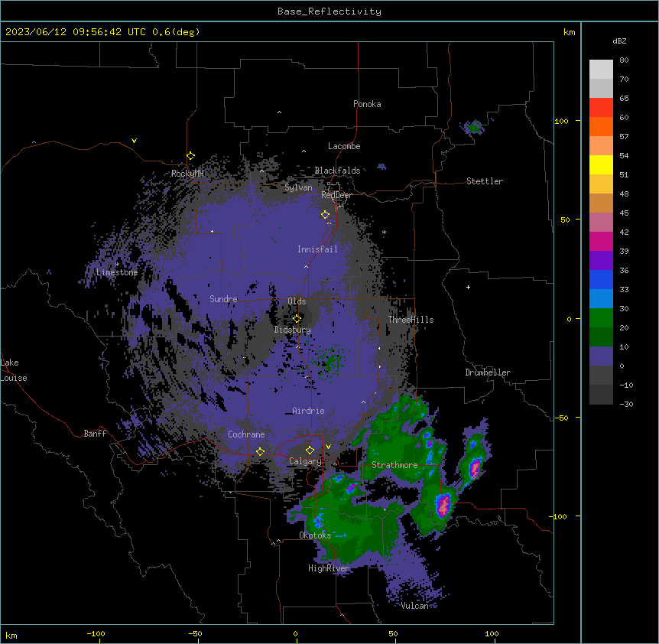Click the -50 tick label on right axis
The height and width of the screenshot is (644, 659).
[x=561, y=418]
